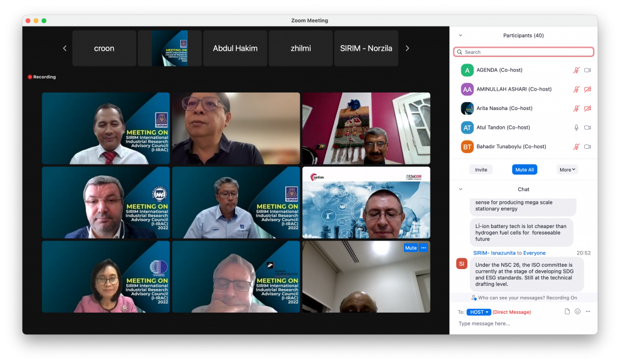Open the file attachment icon in chat
This screenshot has width=620, height=364.
point(567,311)
